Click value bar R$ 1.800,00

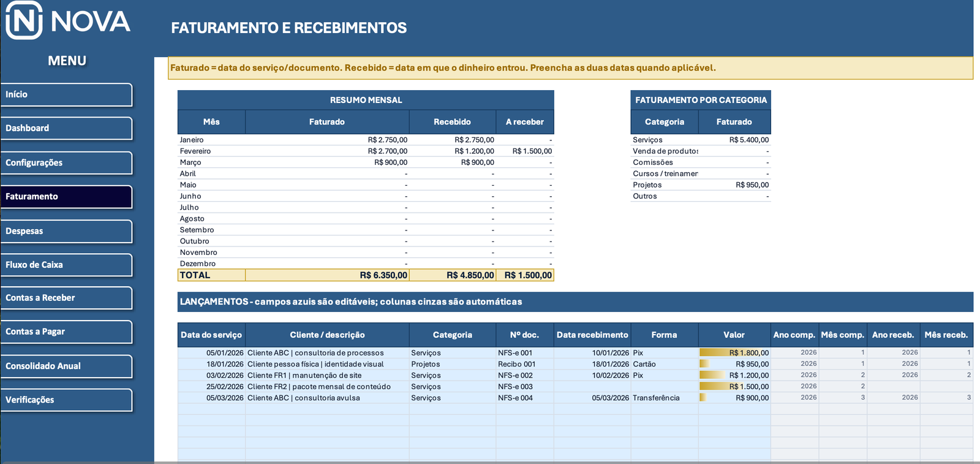click(x=734, y=353)
